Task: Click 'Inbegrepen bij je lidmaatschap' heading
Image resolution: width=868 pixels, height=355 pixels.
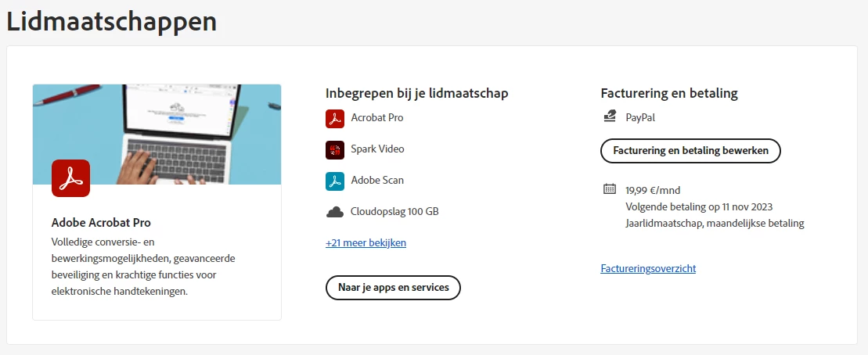Action: tap(417, 93)
